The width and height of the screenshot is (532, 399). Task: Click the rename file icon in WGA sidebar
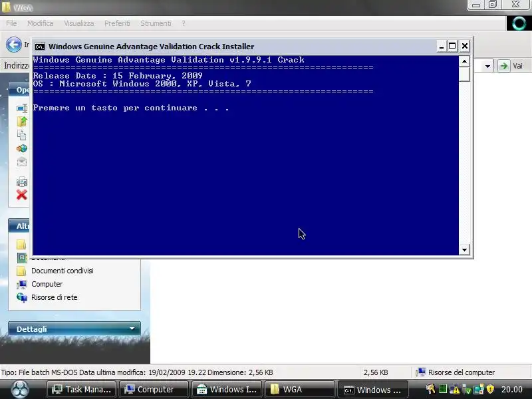click(x=22, y=108)
